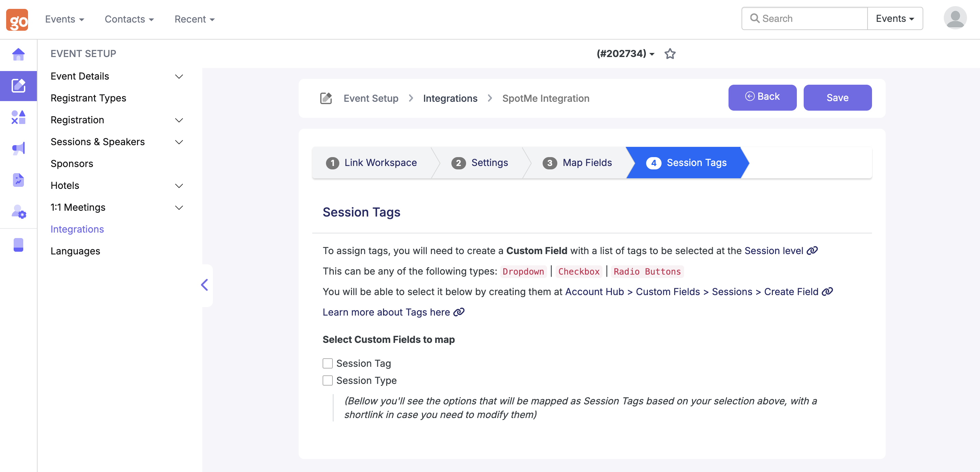Follow Account Hub > Custom Fields link

692,292
